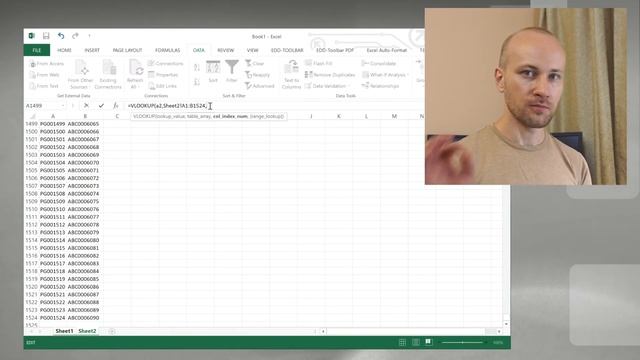Viewport: 640px width, 360px height.
Task: Click the Properties connection button
Action: (163, 75)
